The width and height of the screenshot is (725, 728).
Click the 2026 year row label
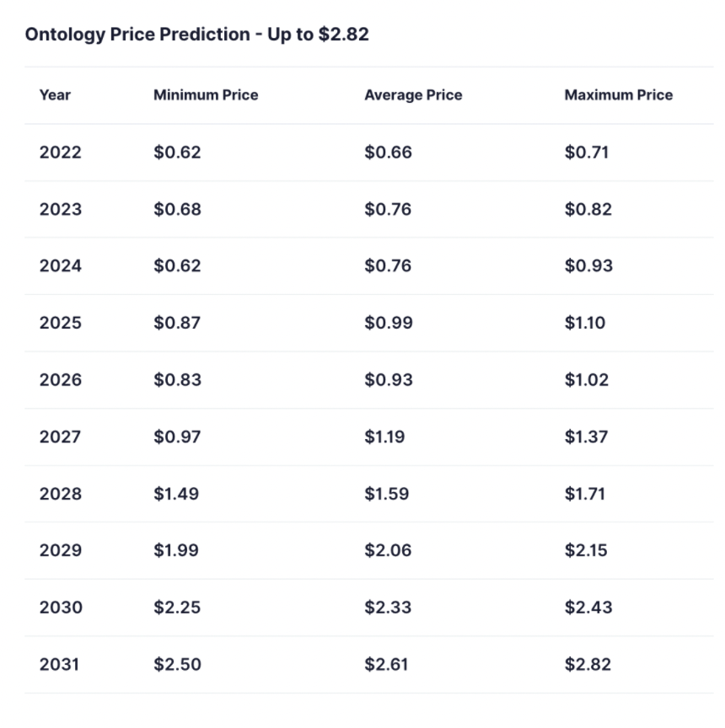coord(61,380)
